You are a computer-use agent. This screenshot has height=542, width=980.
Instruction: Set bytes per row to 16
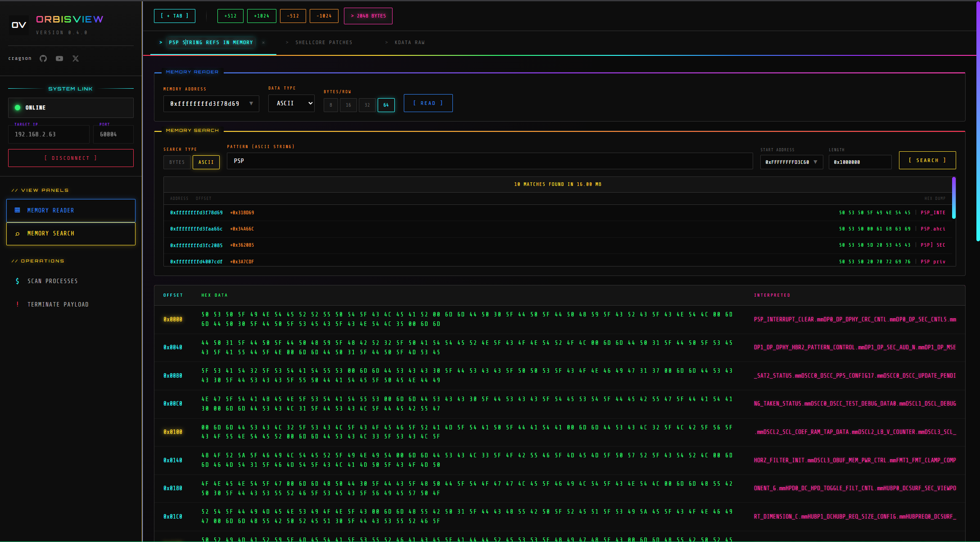pyautogui.click(x=348, y=105)
